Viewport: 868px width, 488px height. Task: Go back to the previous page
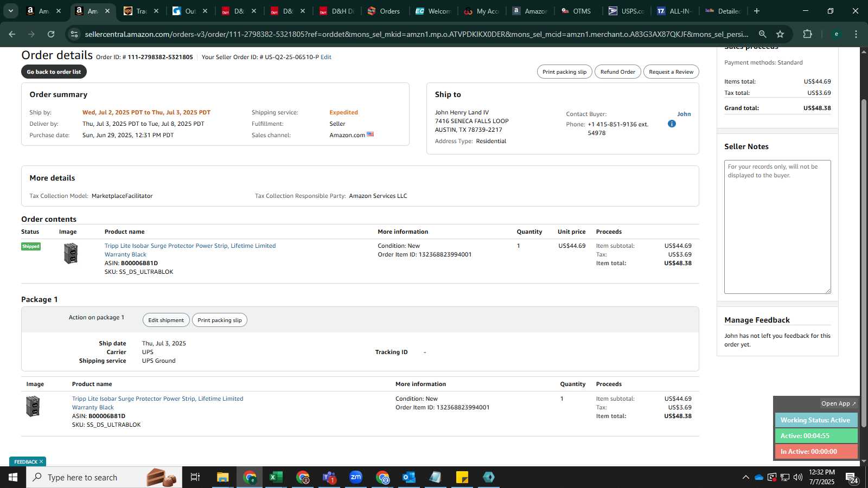pos(12,34)
